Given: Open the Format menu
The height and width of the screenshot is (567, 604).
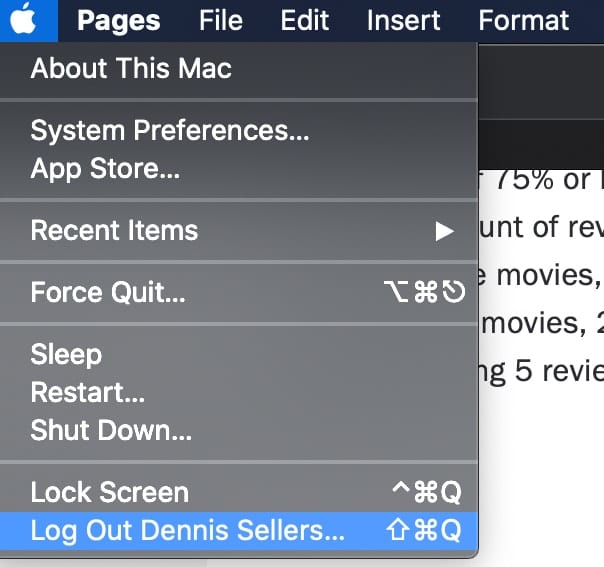Looking at the screenshot, I should [523, 20].
